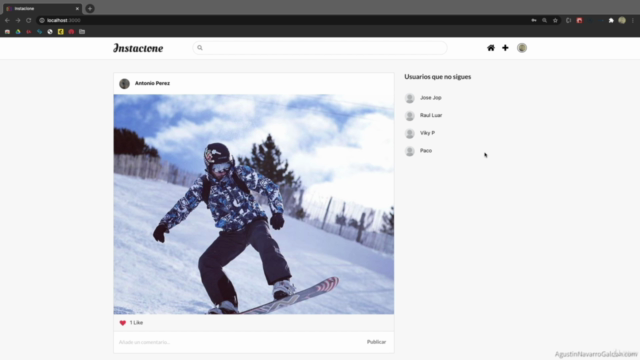This screenshot has width=640, height=360.
Task: Open the bookmarks folder icon
Action: [82, 31]
